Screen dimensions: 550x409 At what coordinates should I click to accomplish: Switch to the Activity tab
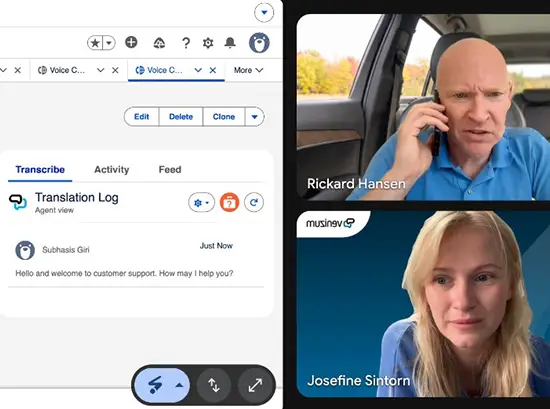pyautogui.click(x=112, y=170)
